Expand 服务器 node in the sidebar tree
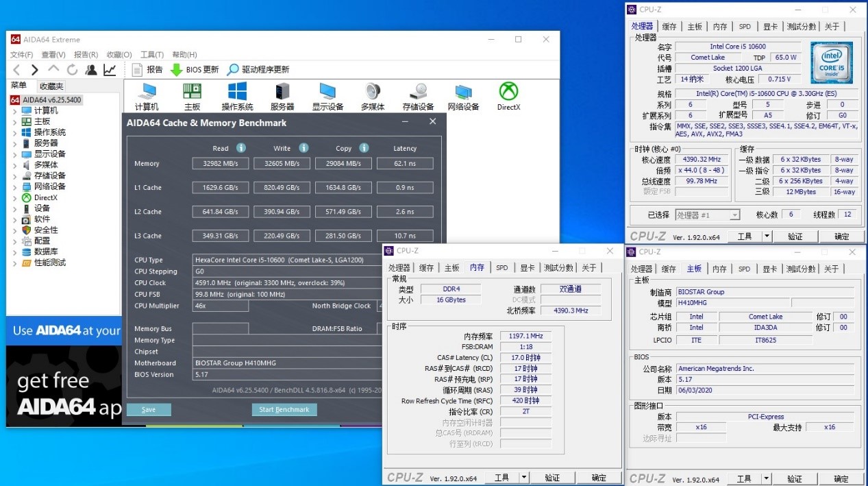This screenshot has height=486, width=868. tap(15, 144)
